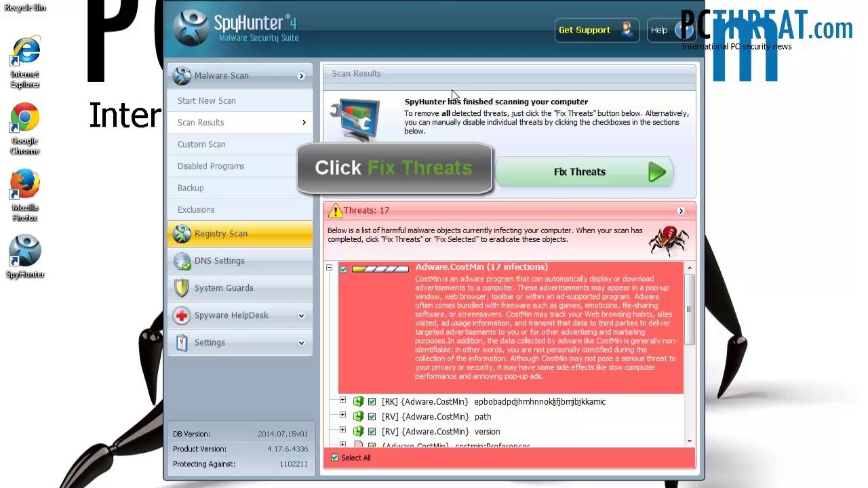Click the Adware.CostMin threat level bar
This screenshot has width=868, height=488.
pos(380,270)
